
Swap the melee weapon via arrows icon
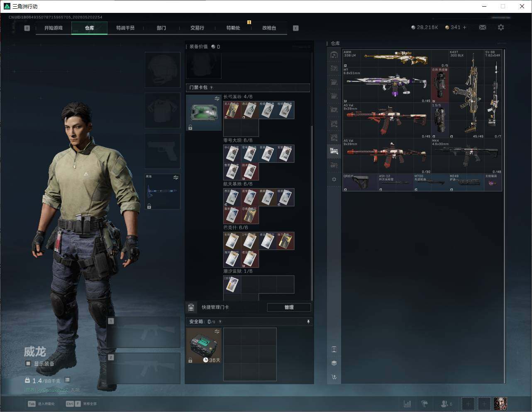click(x=176, y=178)
